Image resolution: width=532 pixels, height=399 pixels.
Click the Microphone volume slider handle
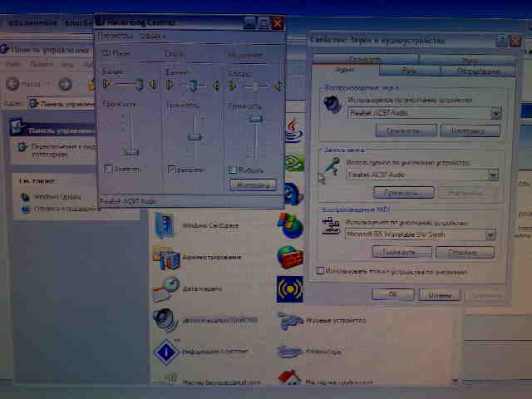pos(255,121)
